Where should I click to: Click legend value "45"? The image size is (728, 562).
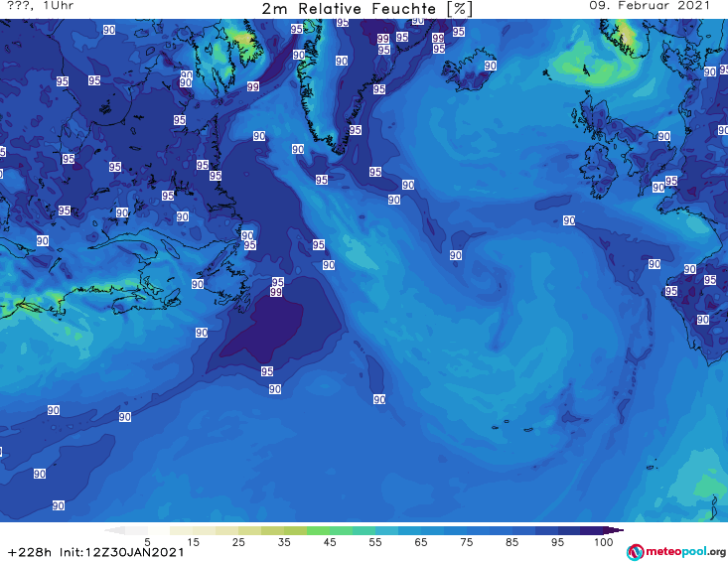(x=330, y=542)
